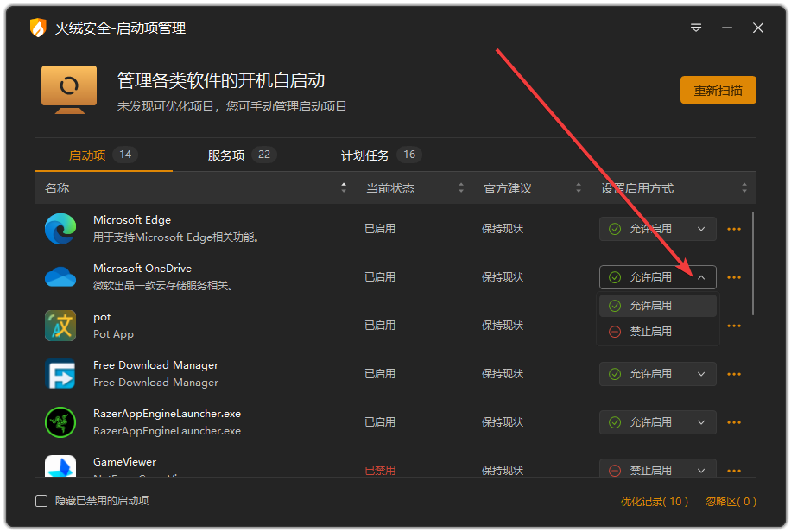Click red 已禁用 status of GameViewer

point(380,471)
